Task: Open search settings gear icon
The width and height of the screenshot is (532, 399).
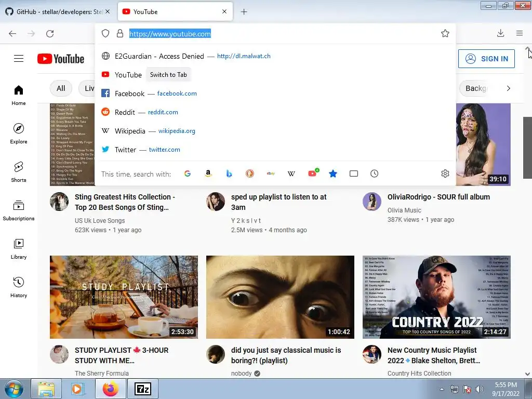Action: 445,174
